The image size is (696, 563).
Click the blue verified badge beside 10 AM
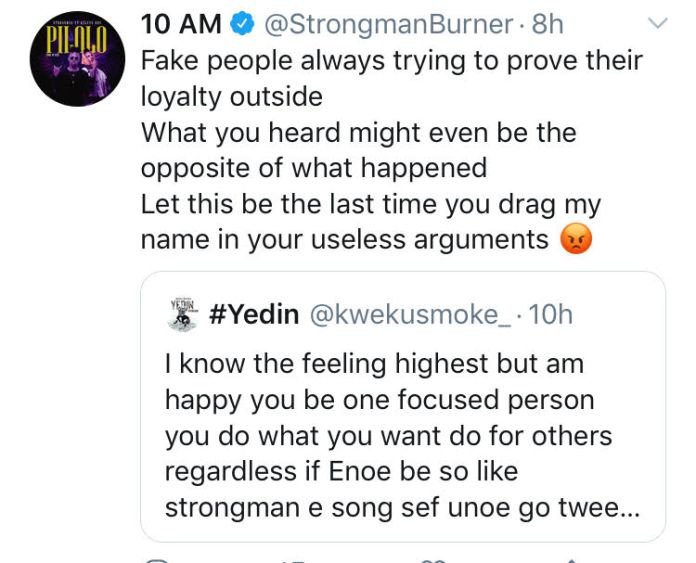[x=242, y=24]
